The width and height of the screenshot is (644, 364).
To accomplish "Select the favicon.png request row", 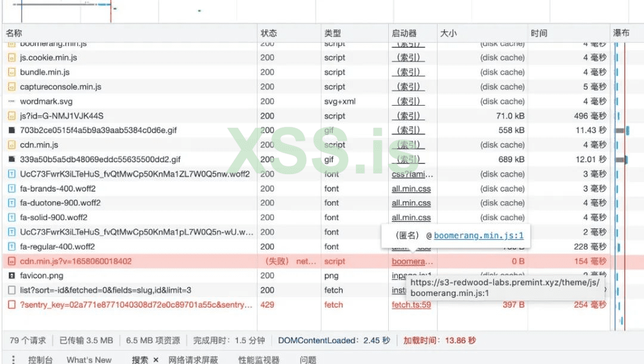I will click(x=323, y=276).
